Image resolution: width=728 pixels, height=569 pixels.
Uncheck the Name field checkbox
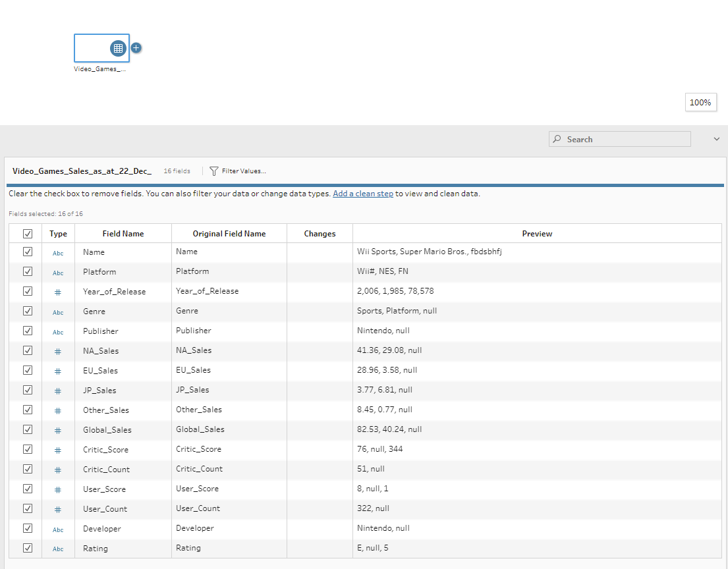28,252
